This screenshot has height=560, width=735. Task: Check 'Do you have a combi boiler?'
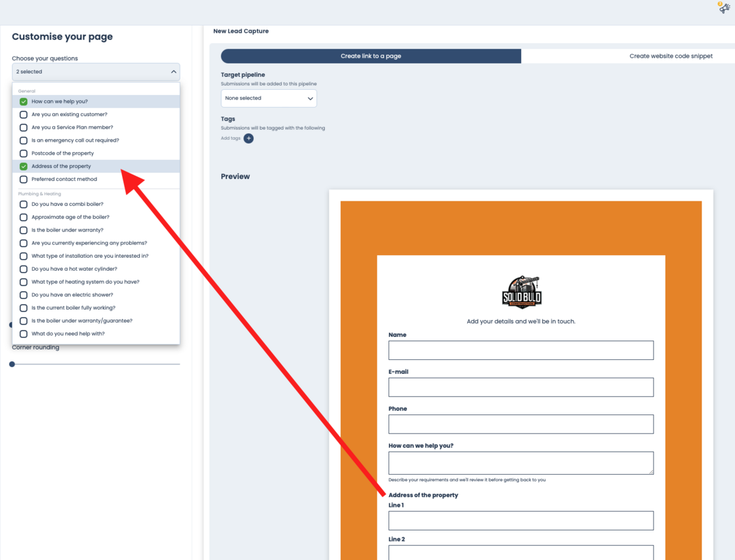[x=24, y=205]
